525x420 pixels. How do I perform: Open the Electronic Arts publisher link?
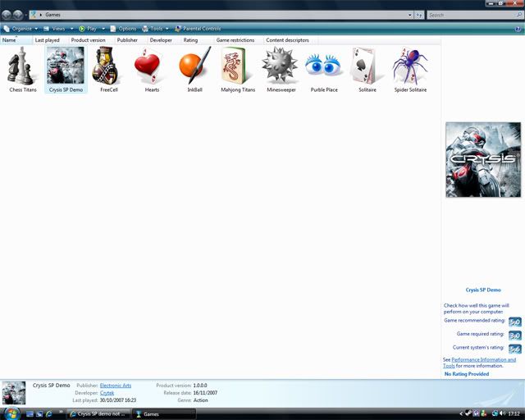pyautogui.click(x=116, y=386)
